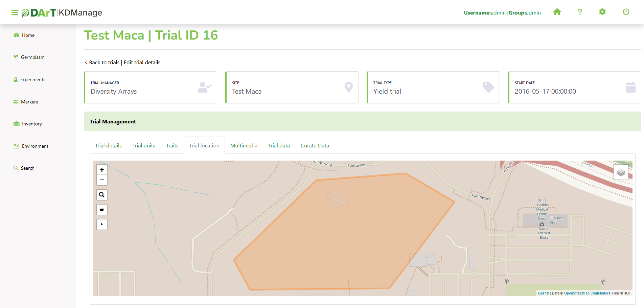Open help via question mark icon
The image size is (644, 308).
[x=580, y=12]
